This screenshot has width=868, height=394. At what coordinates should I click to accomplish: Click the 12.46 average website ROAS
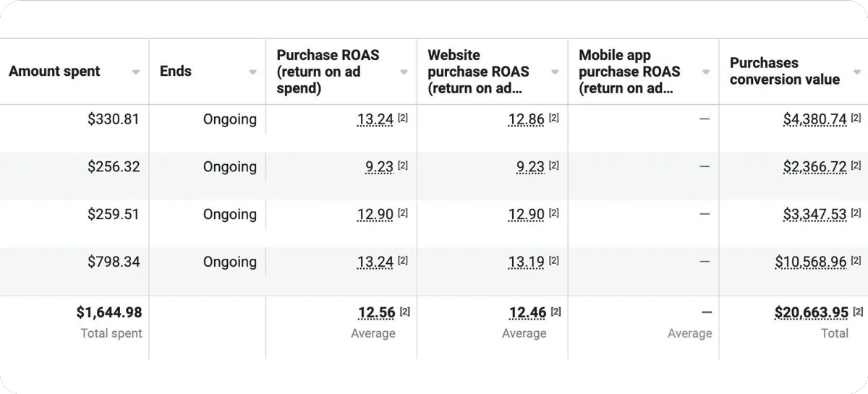[x=528, y=312]
